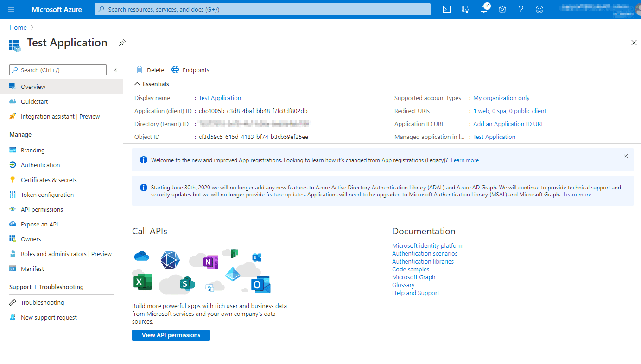Open the Glossary link
The height and width of the screenshot is (364, 641).
(x=403, y=285)
